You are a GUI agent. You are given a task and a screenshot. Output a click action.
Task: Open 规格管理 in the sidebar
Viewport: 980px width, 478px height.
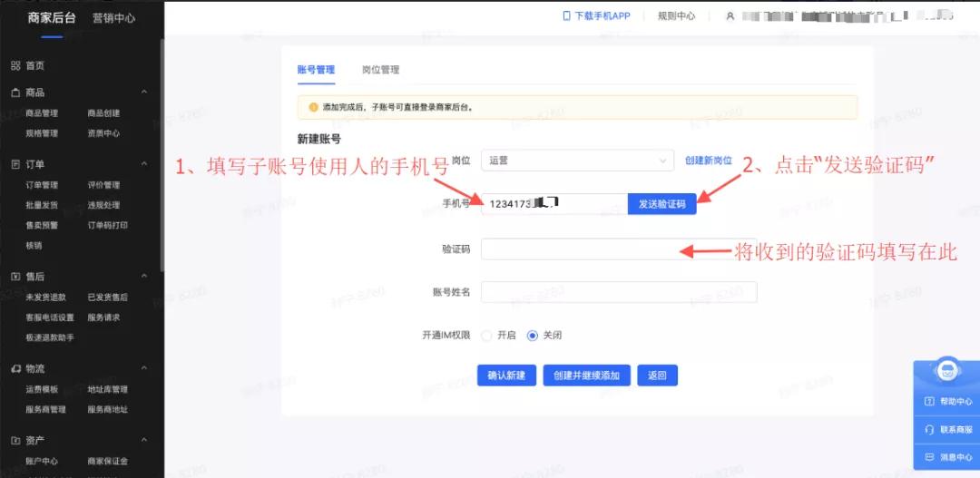click(x=42, y=133)
